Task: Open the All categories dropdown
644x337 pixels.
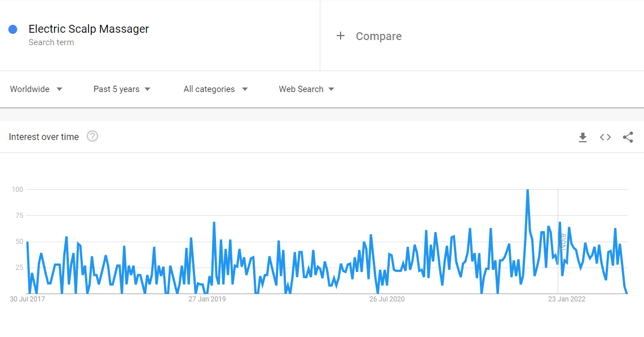Action: (x=215, y=89)
